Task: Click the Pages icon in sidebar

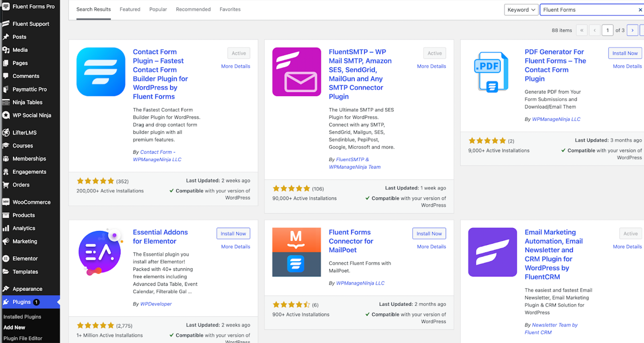Action: pos(6,63)
